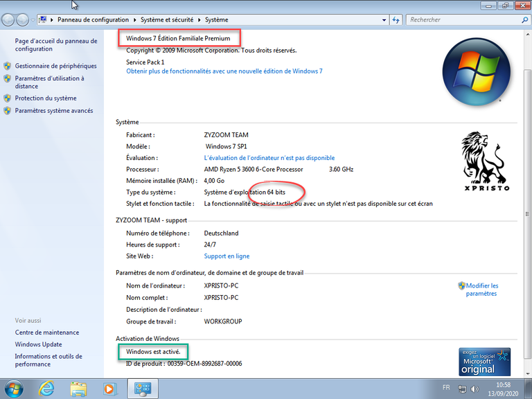
Task: Minimize the System window
Action: (x=488, y=5)
